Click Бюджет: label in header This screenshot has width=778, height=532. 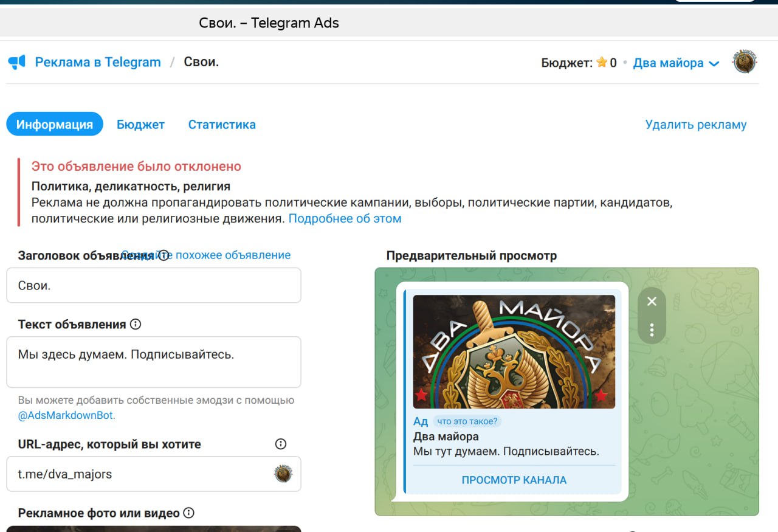pos(566,63)
